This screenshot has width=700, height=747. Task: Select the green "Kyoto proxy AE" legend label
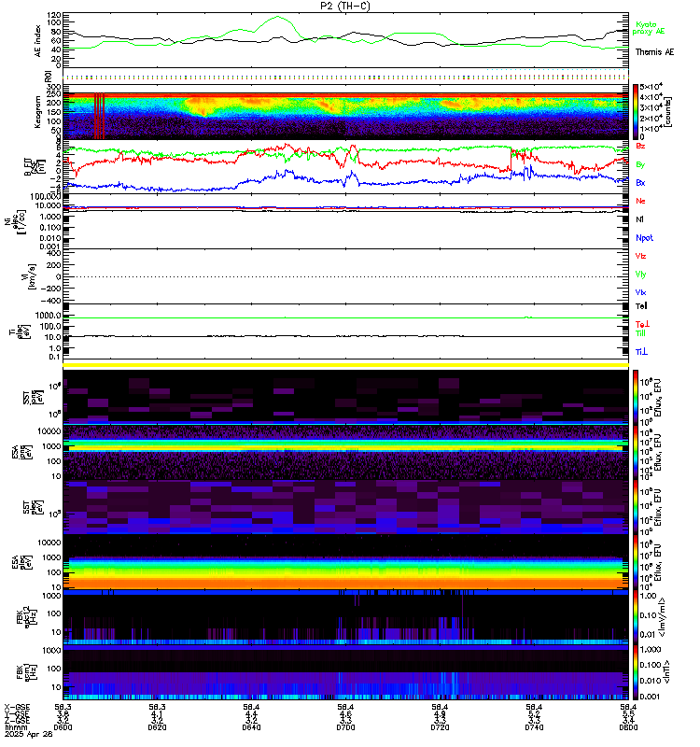point(648,28)
